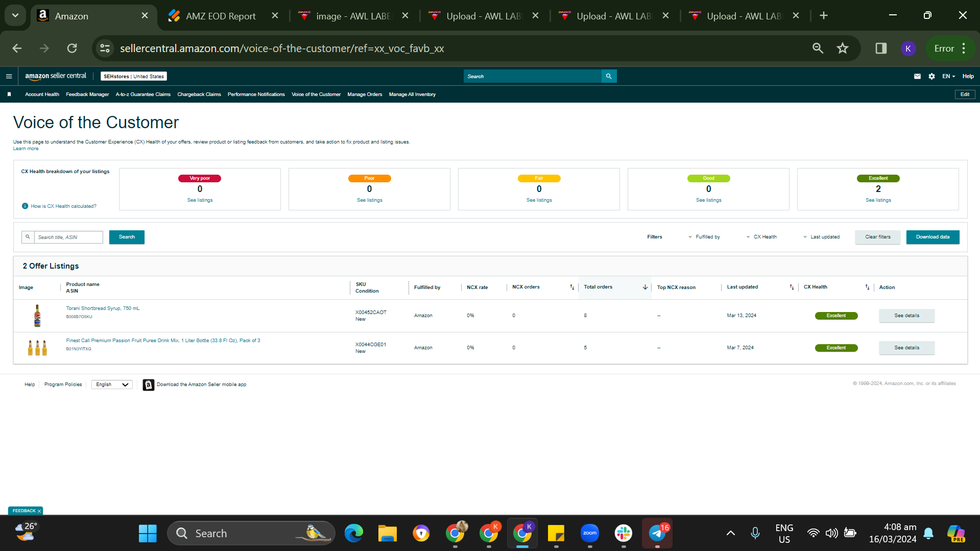Switch to the AMZ EOD Report tab
Viewport: 980px width, 551px height.
click(221, 16)
